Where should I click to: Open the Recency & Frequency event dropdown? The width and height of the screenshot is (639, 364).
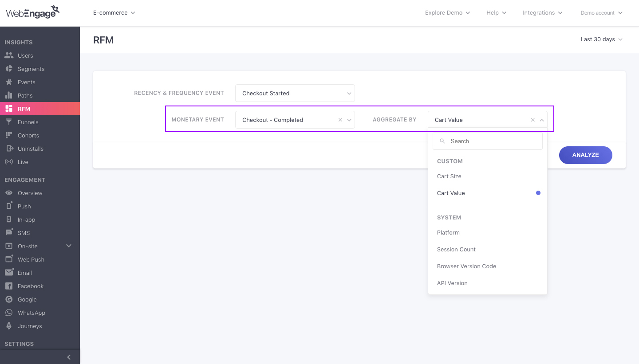pyautogui.click(x=295, y=93)
